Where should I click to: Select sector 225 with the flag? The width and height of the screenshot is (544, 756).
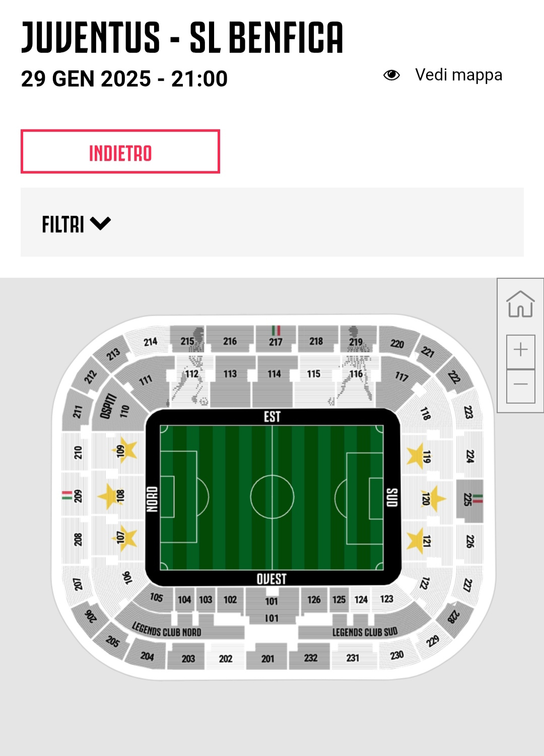[468, 499]
